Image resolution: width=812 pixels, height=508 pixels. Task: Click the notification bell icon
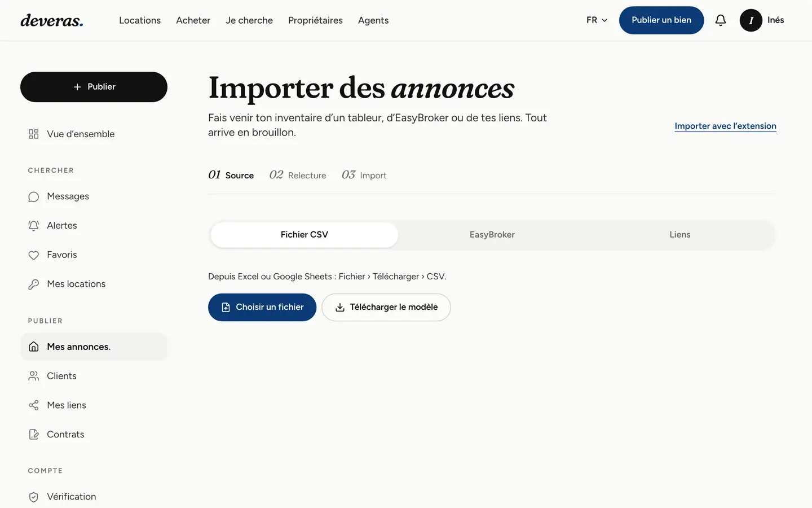pos(721,20)
